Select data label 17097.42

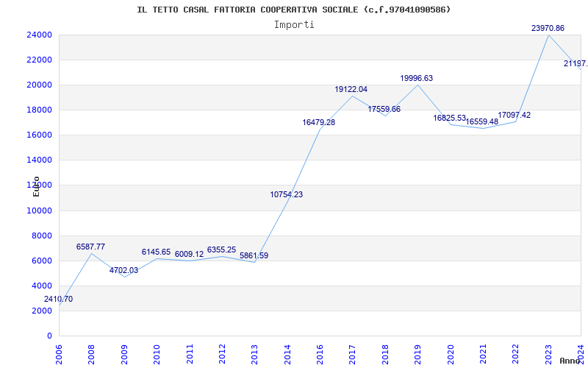(x=514, y=116)
